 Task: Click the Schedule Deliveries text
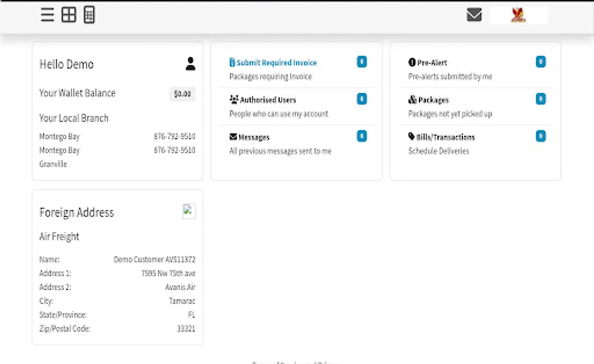click(439, 151)
